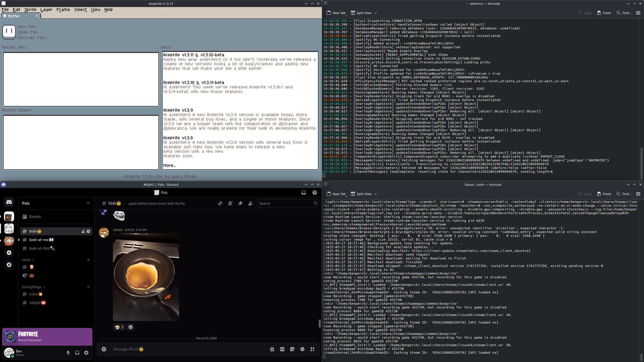Click Discord chat scrollbar thumb

click(320, 323)
